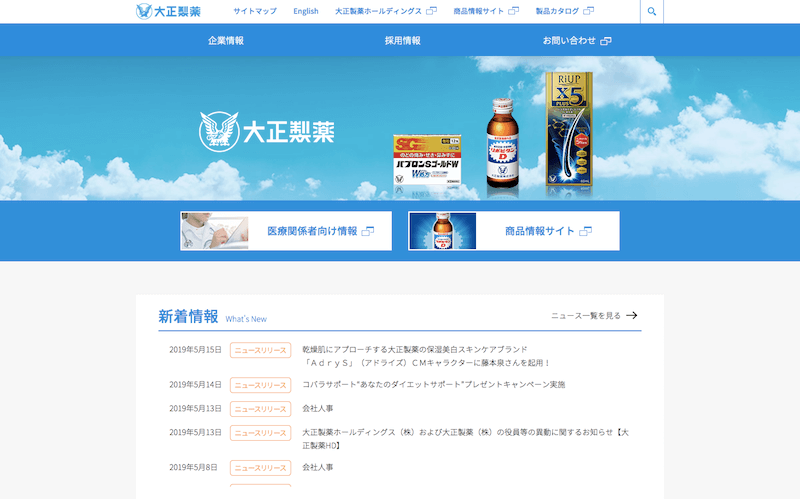
Task: Open 会社人事 news dated 2019年5月8日
Action: (x=317, y=467)
